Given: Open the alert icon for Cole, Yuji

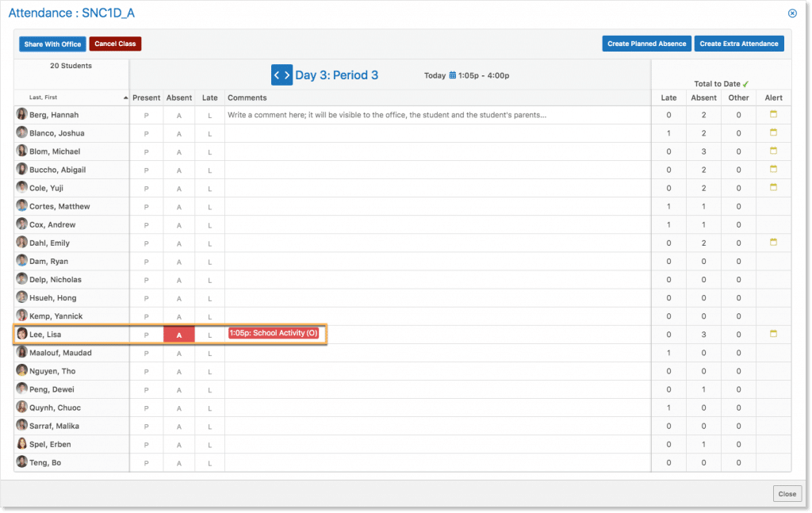Looking at the screenshot, I should [773, 187].
